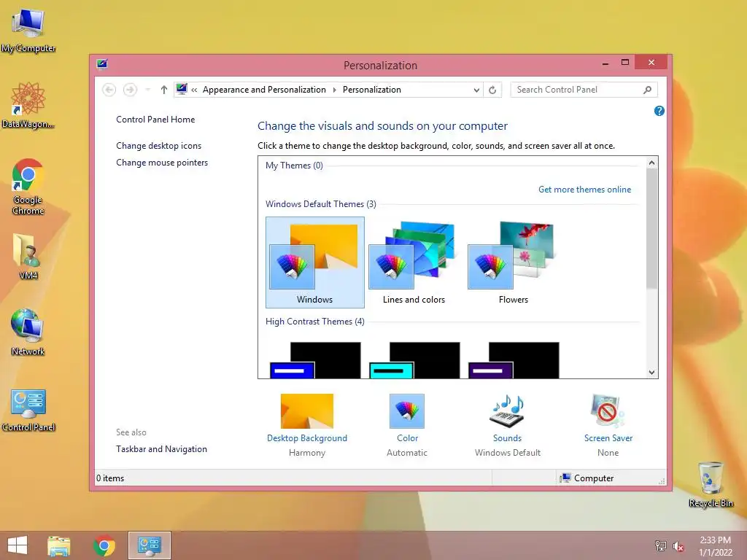The width and height of the screenshot is (747, 560).
Task: Click the Personalization breadcrumb segment
Action: tap(372, 90)
